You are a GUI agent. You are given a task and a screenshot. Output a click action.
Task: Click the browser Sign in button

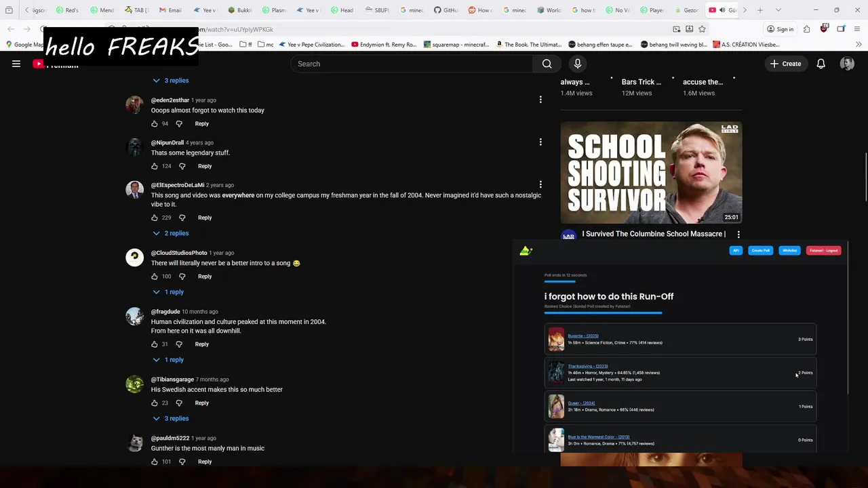tap(781, 29)
